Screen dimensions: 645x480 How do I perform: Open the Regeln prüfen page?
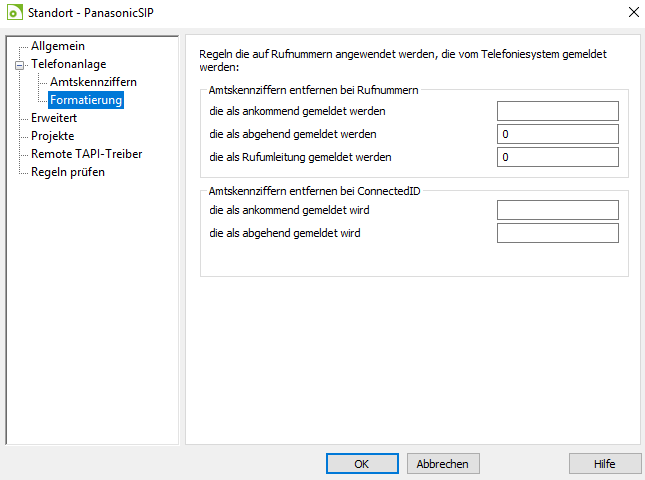pos(68,172)
